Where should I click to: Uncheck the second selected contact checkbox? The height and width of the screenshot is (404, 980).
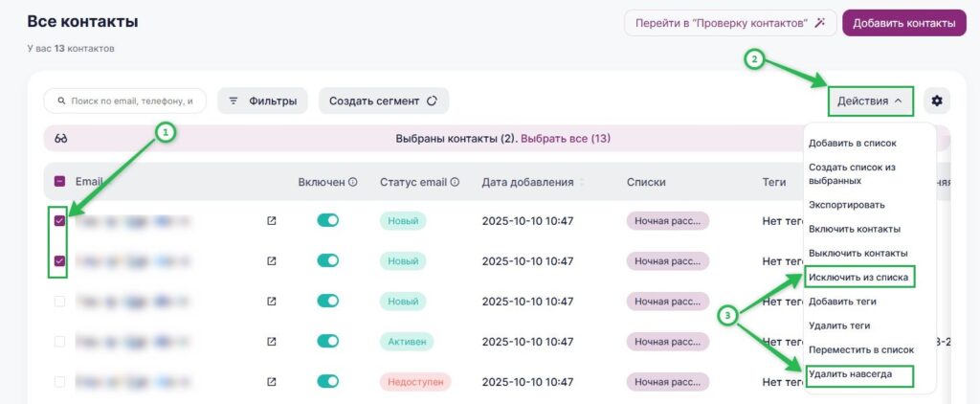coord(59,261)
